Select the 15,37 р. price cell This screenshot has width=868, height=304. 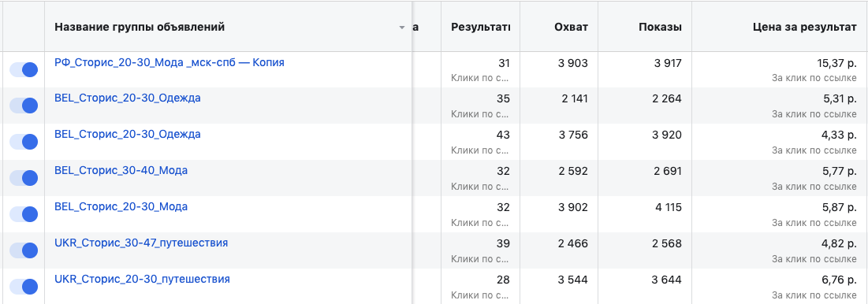click(x=780, y=69)
